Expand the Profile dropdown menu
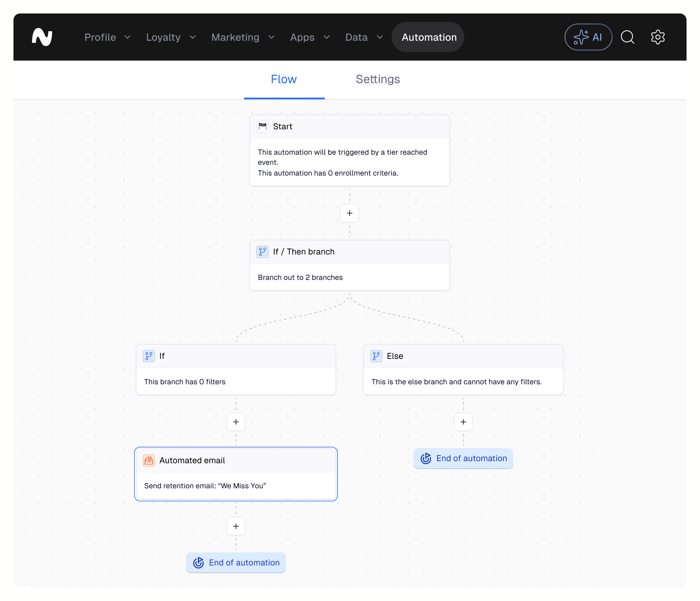The height and width of the screenshot is (601, 700). (107, 37)
